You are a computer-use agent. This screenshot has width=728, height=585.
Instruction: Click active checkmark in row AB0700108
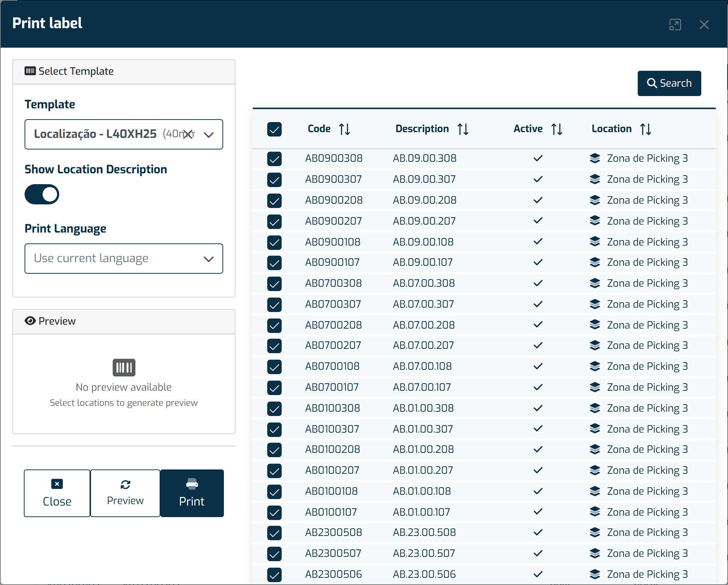(x=538, y=366)
